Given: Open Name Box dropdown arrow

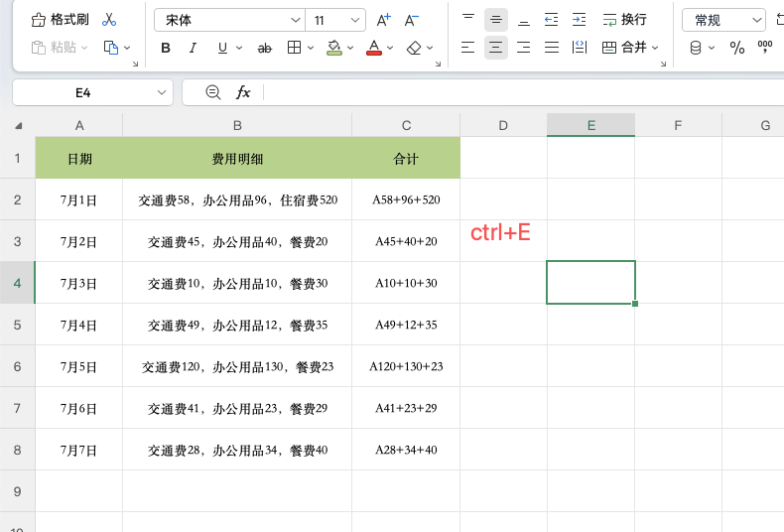Looking at the screenshot, I should (162, 92).
